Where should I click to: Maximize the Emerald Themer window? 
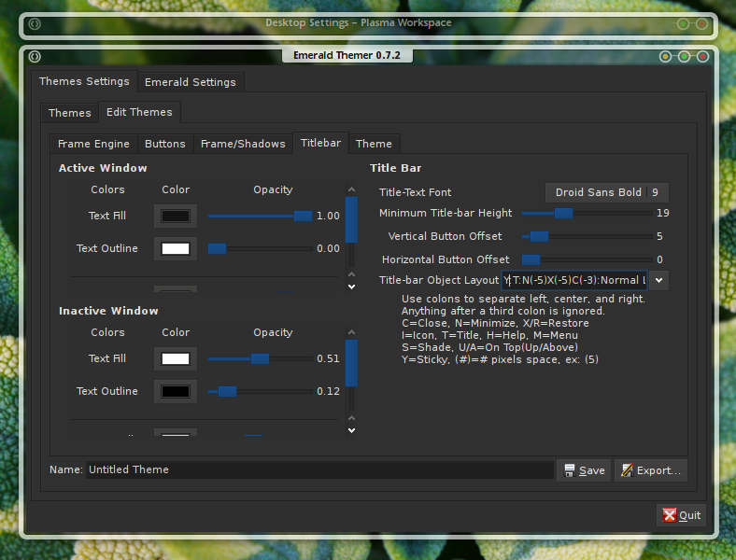(x=684, y=57)
